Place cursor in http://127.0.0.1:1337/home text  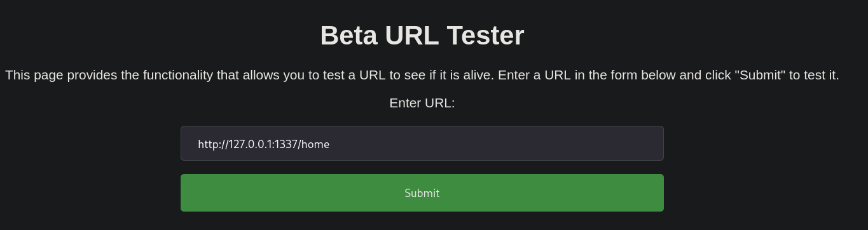point(263,144)
